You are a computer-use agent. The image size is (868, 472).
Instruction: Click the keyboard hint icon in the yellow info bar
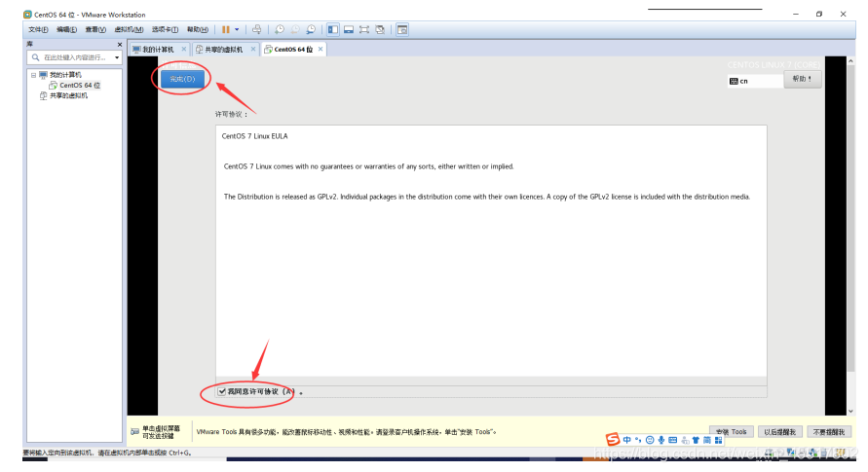click(135, 432)
